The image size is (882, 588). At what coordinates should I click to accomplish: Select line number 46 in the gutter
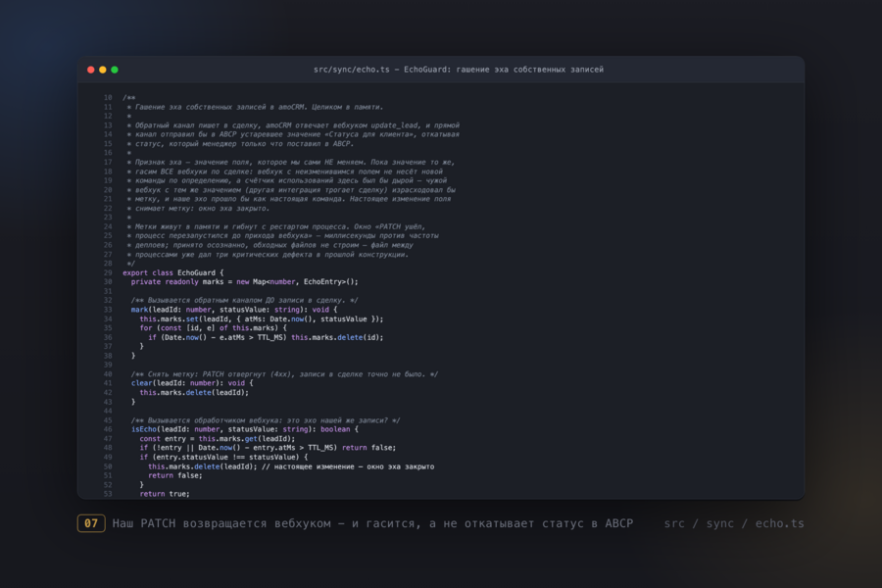click(108, 429)
